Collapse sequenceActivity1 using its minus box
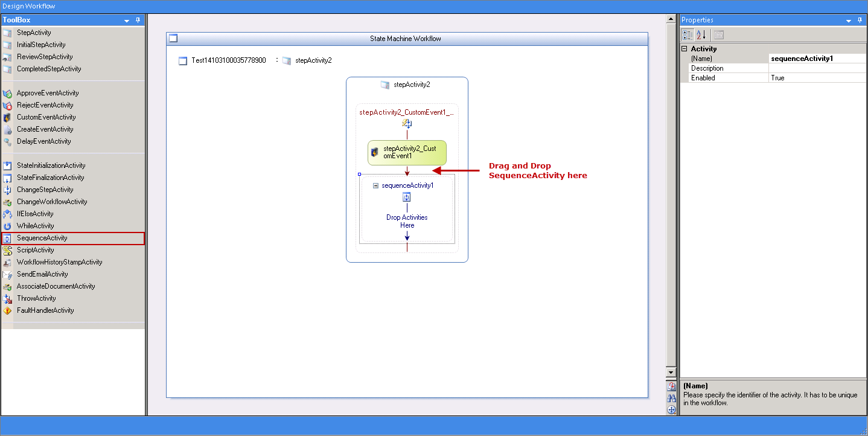 375,186
